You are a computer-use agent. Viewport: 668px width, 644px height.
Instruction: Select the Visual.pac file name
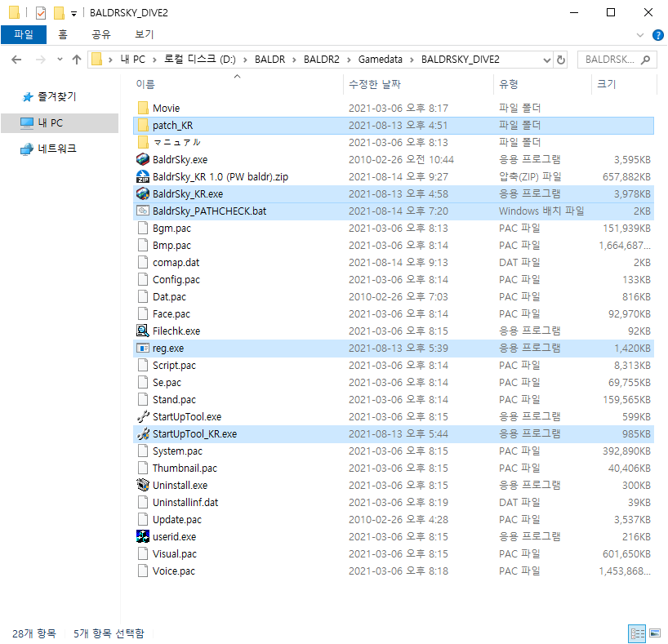175,553
